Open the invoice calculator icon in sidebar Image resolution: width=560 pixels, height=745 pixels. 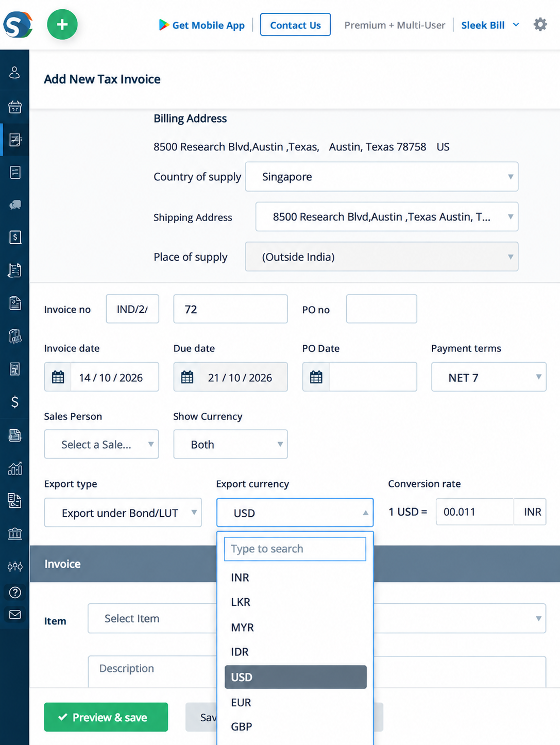coord(15,369)
